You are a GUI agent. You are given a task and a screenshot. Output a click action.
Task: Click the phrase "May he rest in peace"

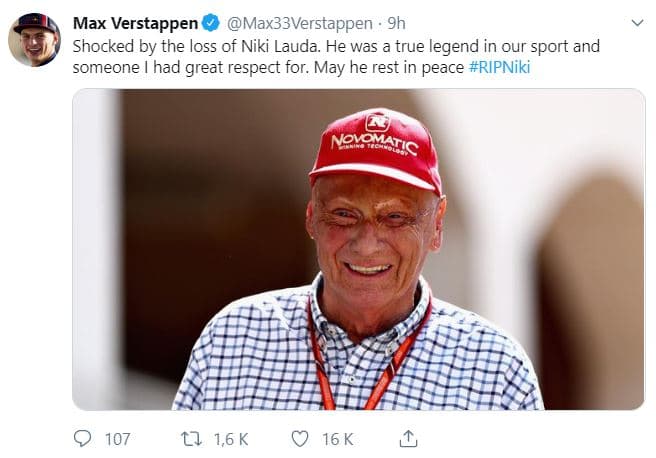click(387, 67)
